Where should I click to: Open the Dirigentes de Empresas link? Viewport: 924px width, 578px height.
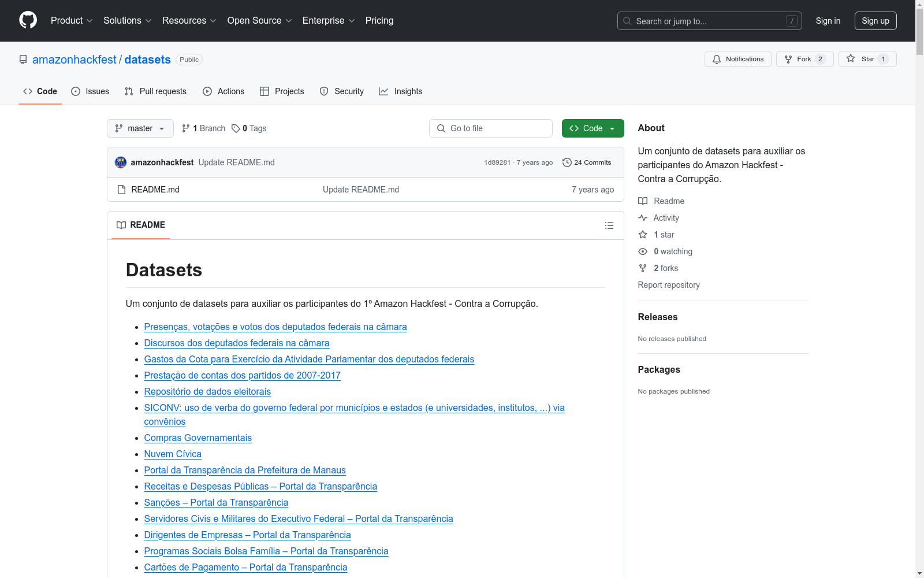point(248,535)
